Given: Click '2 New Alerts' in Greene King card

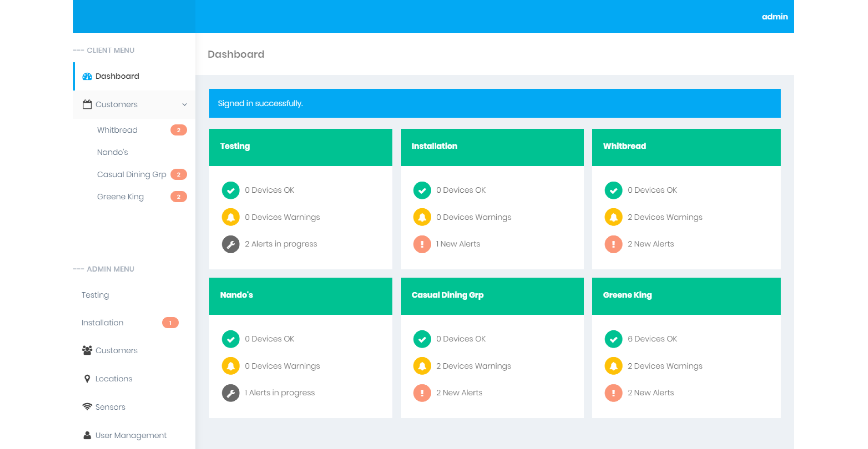Looking at the screenshot, I should [x=650, y=393].
